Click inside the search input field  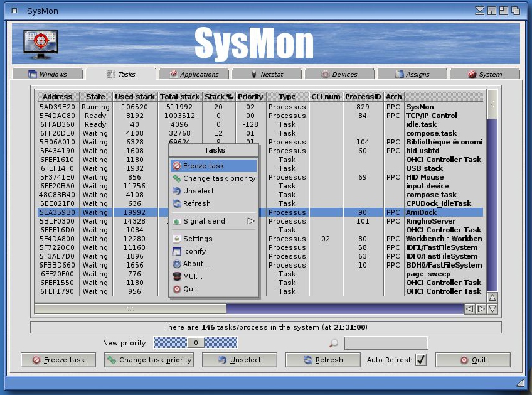coord(386,342)
